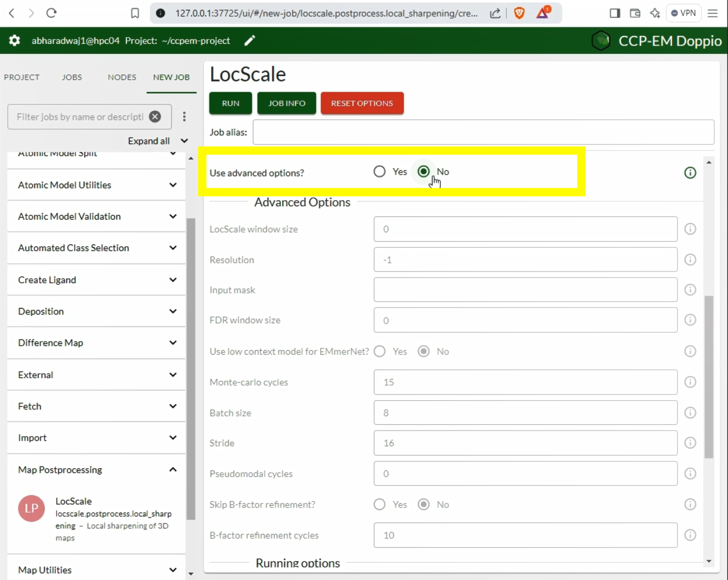The height and width of the screenshot is (580, 728).
Task: Bookmark this page in browser
Action: tap(135, 13)
